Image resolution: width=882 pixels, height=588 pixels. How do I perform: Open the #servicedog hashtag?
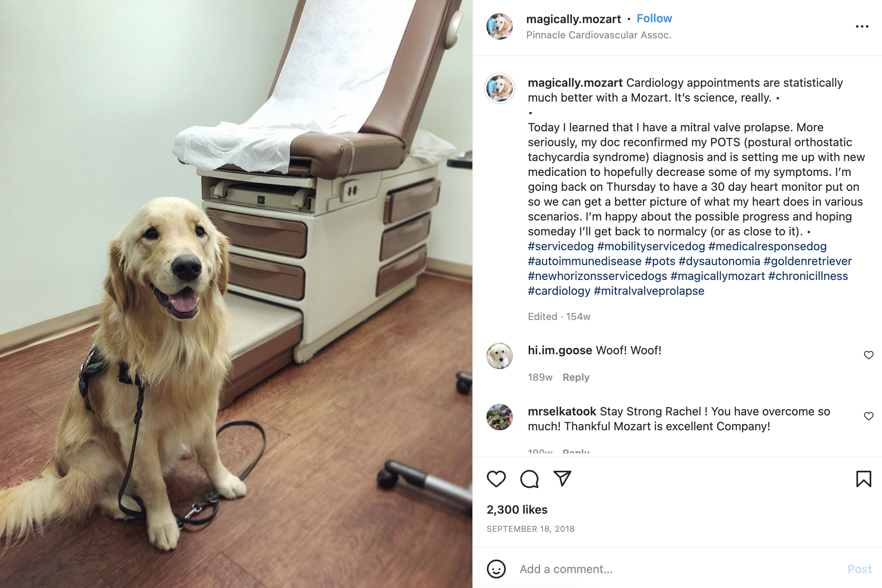point(561,247)
